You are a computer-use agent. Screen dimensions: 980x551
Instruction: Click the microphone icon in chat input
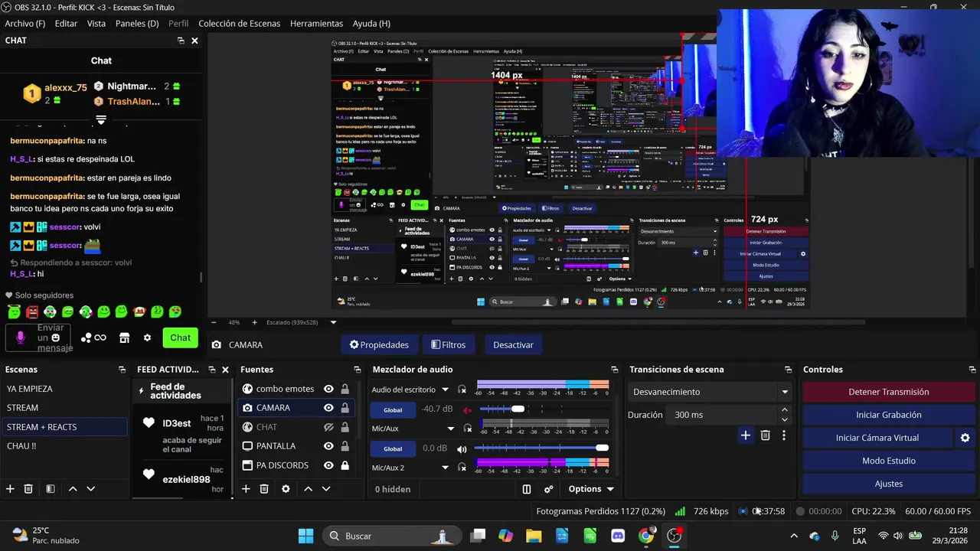(21, 337)
